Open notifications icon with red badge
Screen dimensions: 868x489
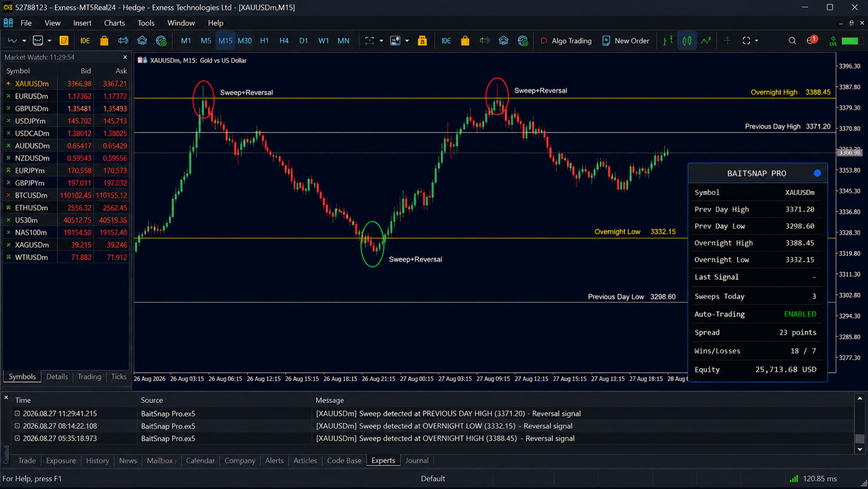click(811, 41)
